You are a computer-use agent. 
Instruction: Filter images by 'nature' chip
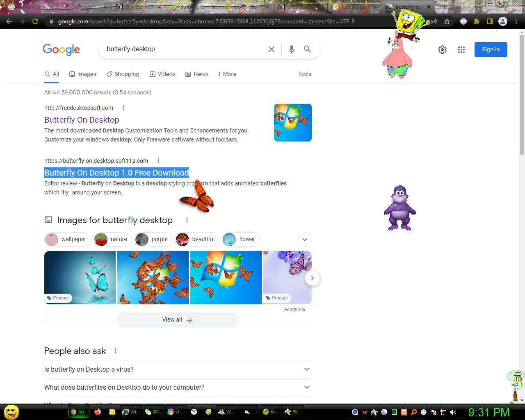113,240
